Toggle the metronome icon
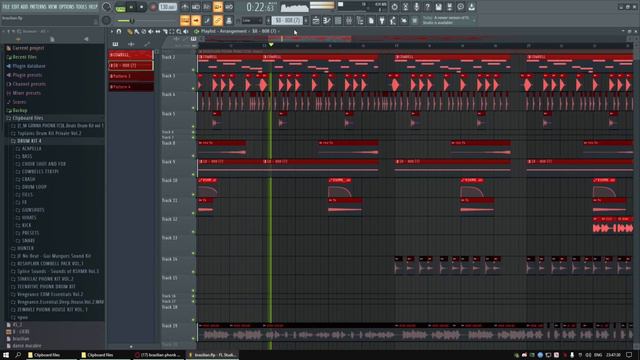Viewport: 640px width, 360px height. pos(185,7)
